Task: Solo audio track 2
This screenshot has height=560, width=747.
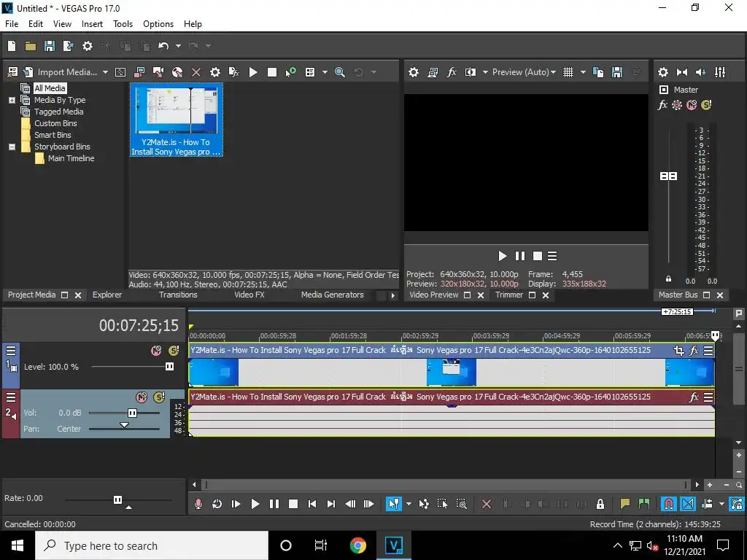Action: click(159, 397)
